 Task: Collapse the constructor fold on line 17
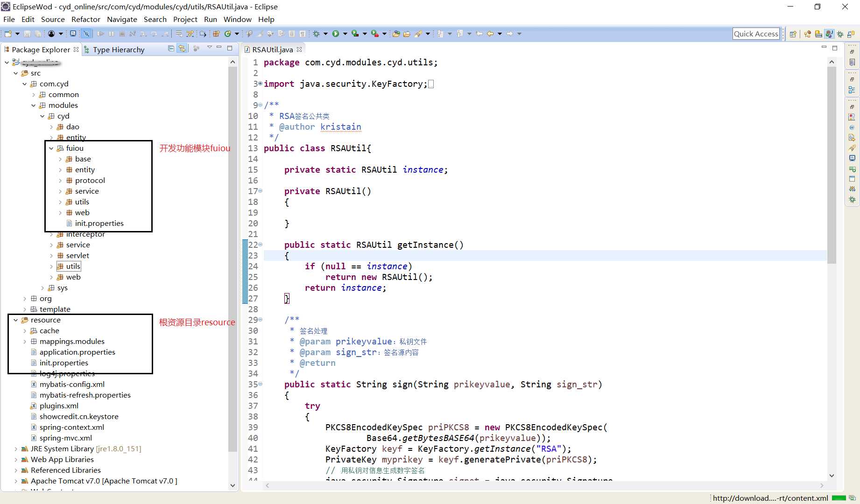pyautogui.click(x=261, y=191)
